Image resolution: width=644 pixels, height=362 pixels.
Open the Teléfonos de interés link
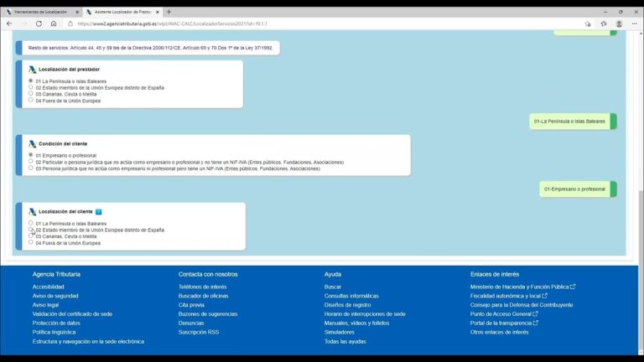pos(202,287)
